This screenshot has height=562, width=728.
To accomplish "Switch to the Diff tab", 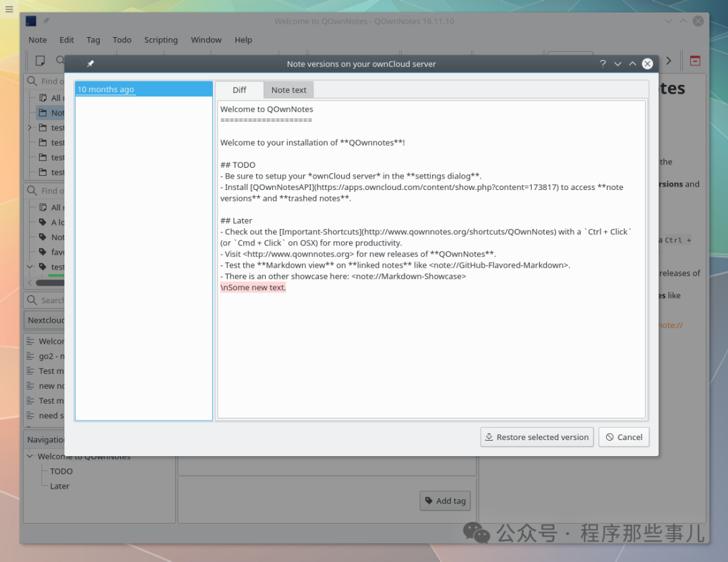I will 239,90.
